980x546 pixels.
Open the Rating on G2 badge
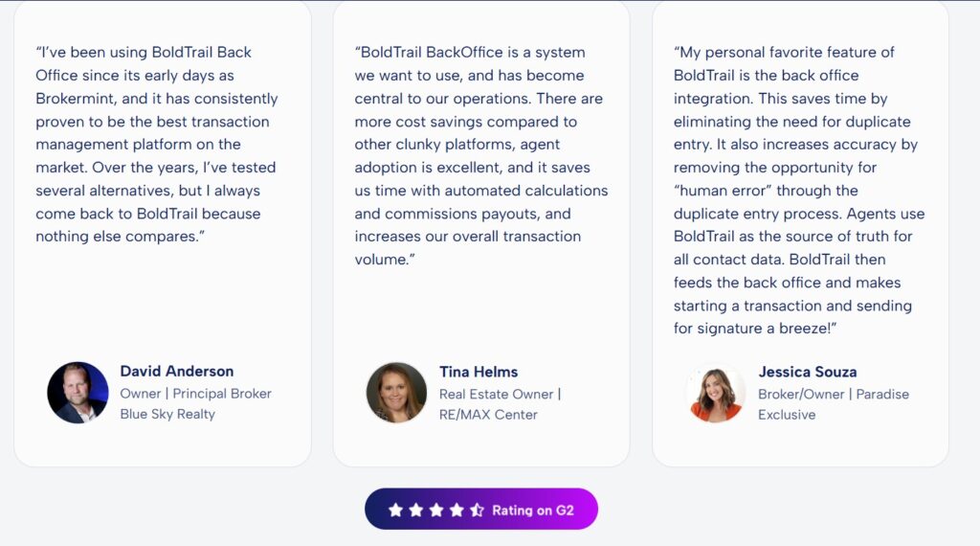click(532, 511)
